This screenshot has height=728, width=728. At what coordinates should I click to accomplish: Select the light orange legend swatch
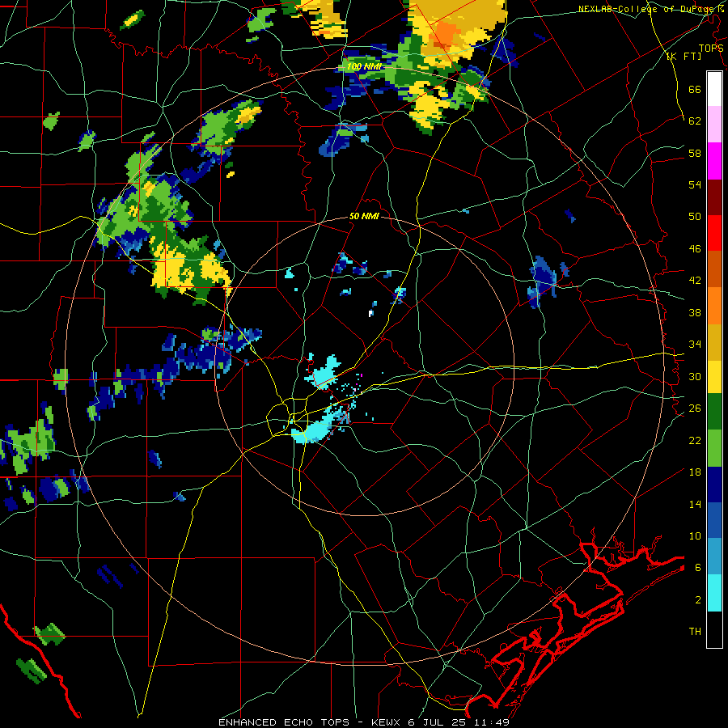714,306
